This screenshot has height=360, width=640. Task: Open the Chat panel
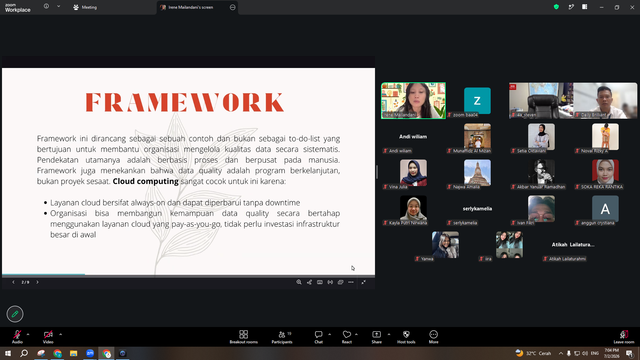[x=318, y=337]
